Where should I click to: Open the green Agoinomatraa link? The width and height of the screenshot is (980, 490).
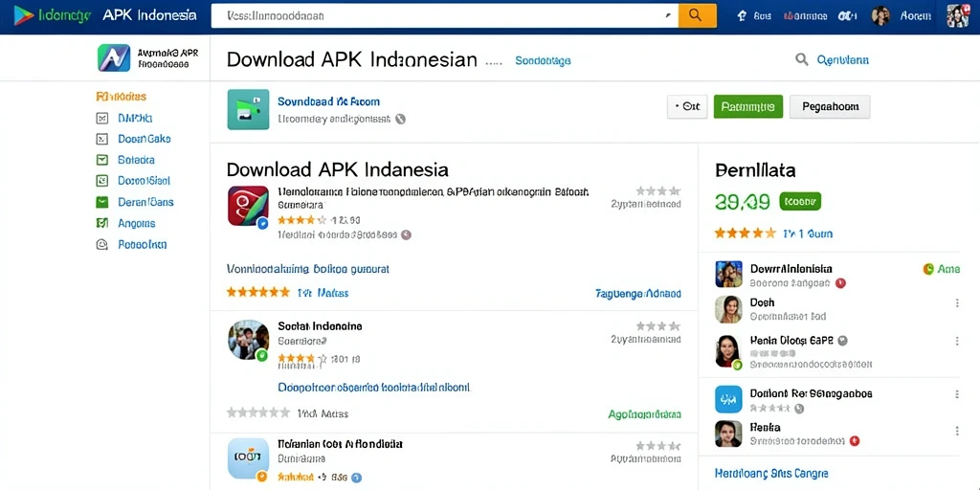(644, 413)
